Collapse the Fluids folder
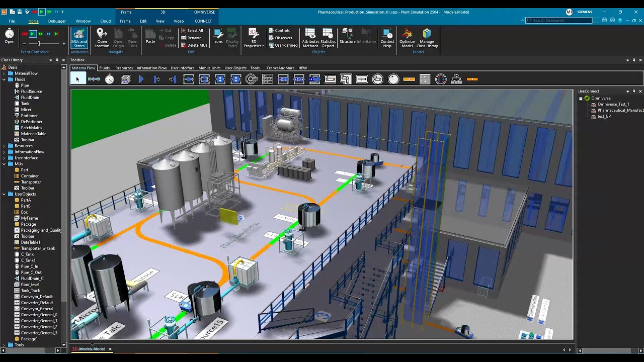This screenshot has height=362, width=644. pos(4,79)
